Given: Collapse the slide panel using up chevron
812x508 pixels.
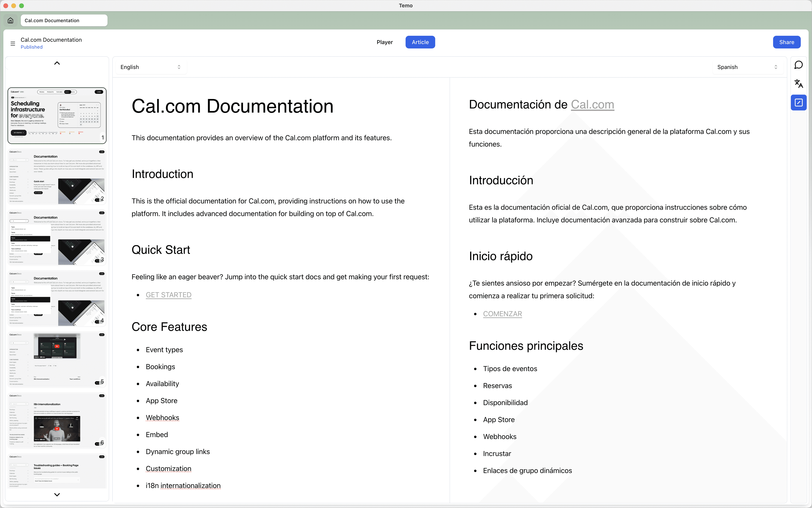Looking at the screenshot, I should (57, 63).
